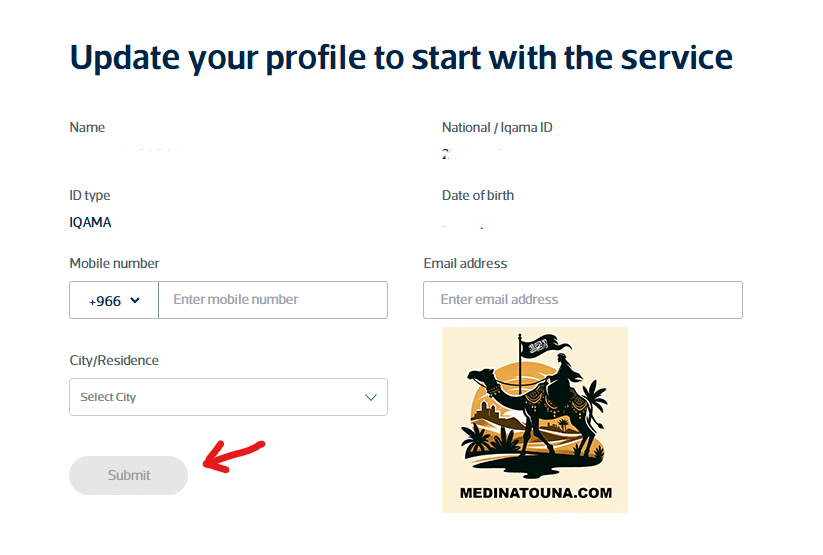The height and width of the screenshot is (555, 823).
Task: Expand the Select City dropdown
Action: tap(228, 397)
